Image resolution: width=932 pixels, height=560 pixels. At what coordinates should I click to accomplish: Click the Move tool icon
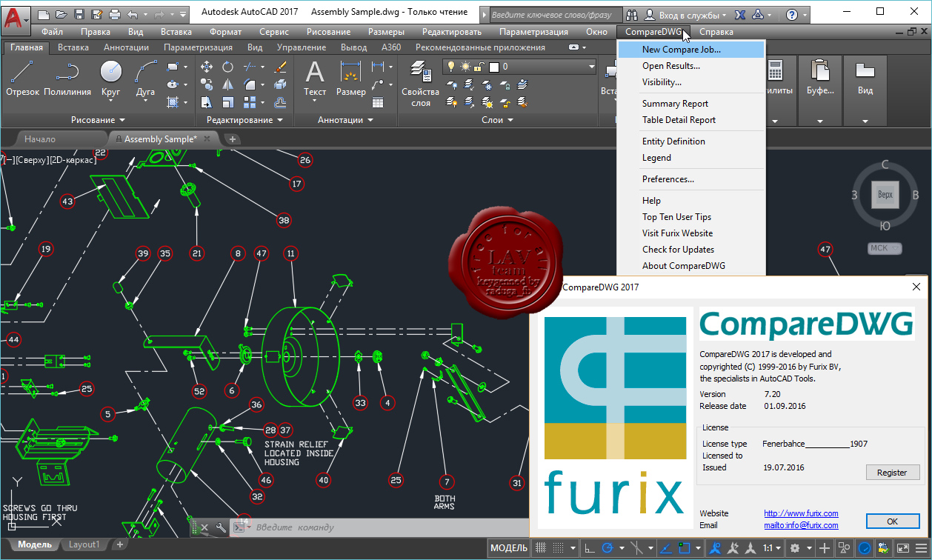tap(207, 67)
